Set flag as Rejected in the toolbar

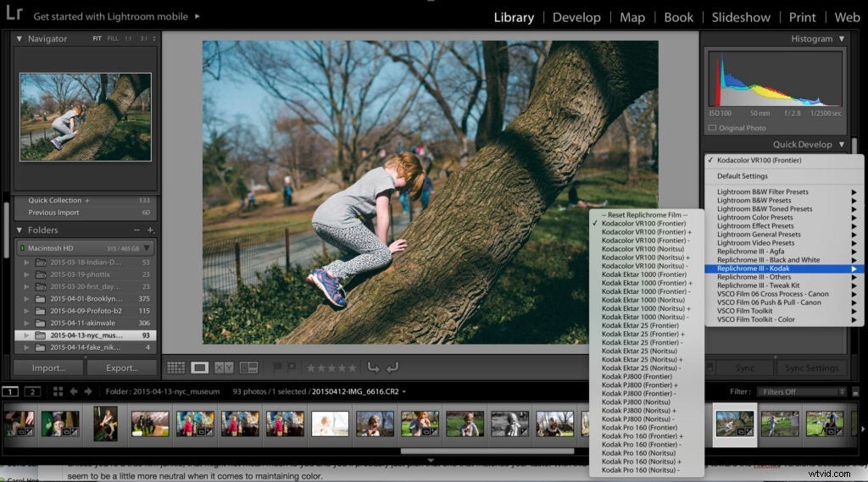292,367
